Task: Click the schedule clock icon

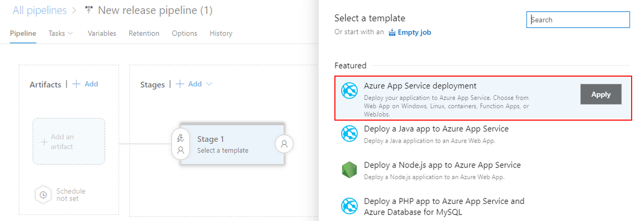Action: (42, 195)
